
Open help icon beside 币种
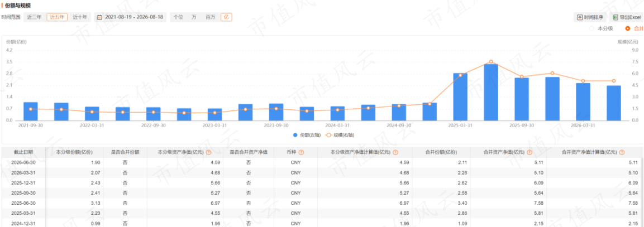pyautogui.click(x=301, y=152)
